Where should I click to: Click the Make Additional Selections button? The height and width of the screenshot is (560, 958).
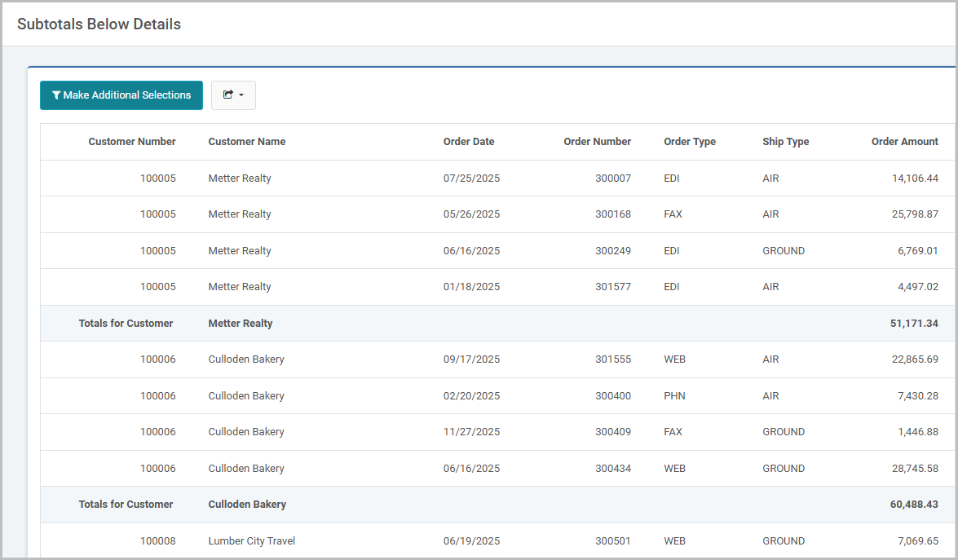121,95
